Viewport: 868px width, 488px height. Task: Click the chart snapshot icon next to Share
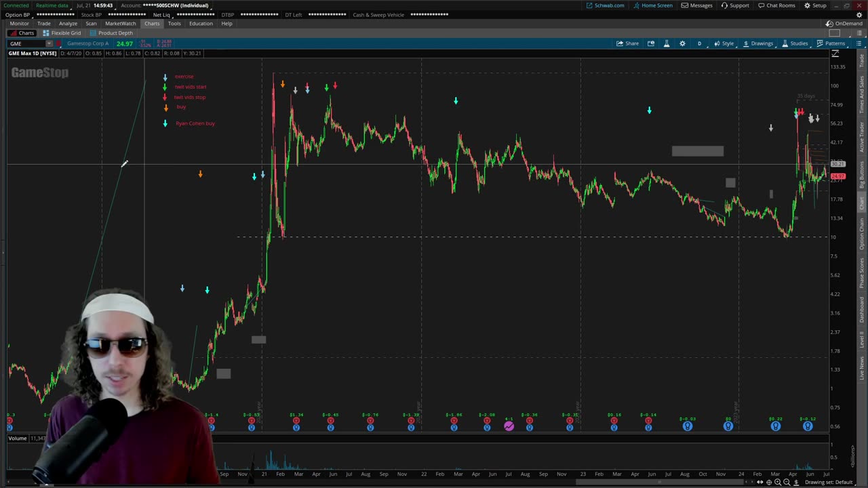point(651,43)
